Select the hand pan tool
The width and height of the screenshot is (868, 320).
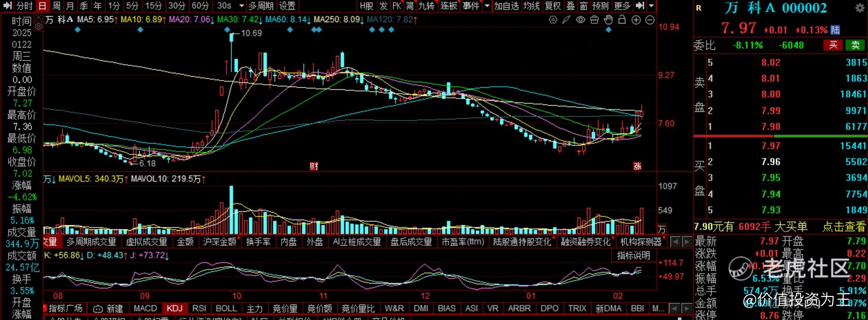(x=608, y=20)
